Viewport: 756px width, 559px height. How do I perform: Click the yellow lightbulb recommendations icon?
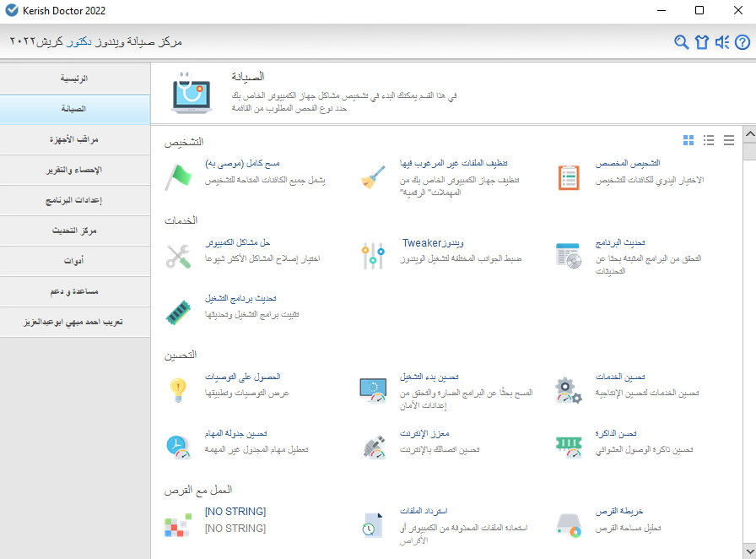click(178, 390)
